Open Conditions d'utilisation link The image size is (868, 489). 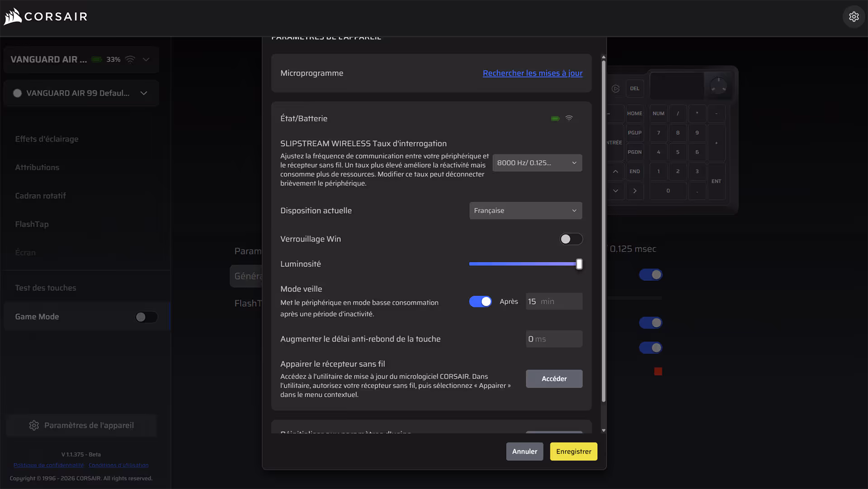coord(118,465)
